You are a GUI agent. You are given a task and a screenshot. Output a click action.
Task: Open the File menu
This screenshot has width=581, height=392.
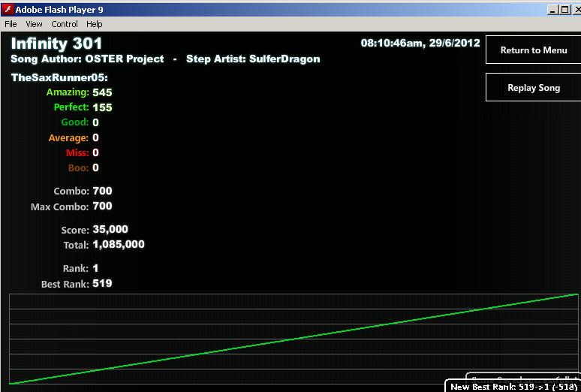point(11,24)
